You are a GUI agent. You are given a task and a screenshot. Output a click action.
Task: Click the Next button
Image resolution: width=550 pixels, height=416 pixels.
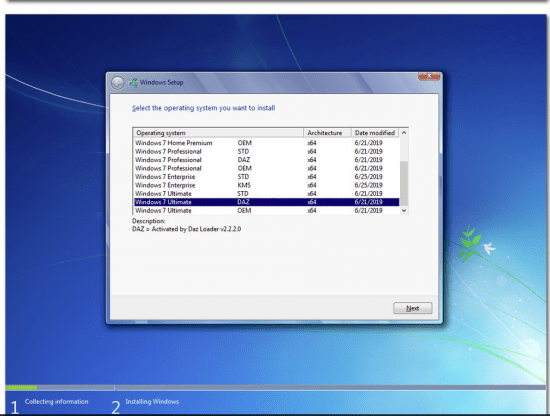point(412,308)
